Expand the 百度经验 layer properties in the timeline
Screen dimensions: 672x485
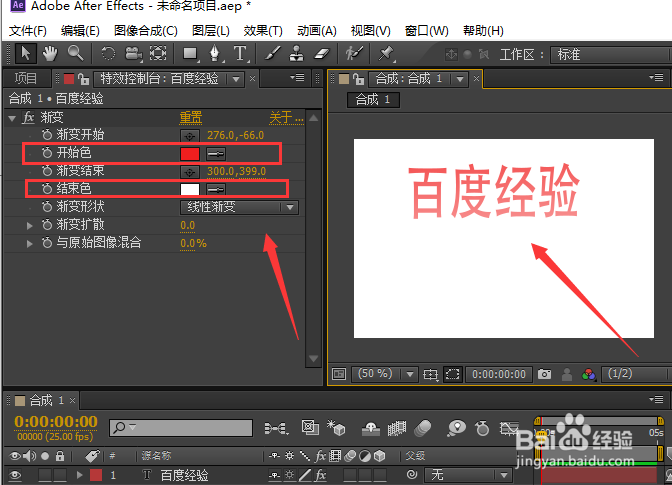[x=79, y=475]
